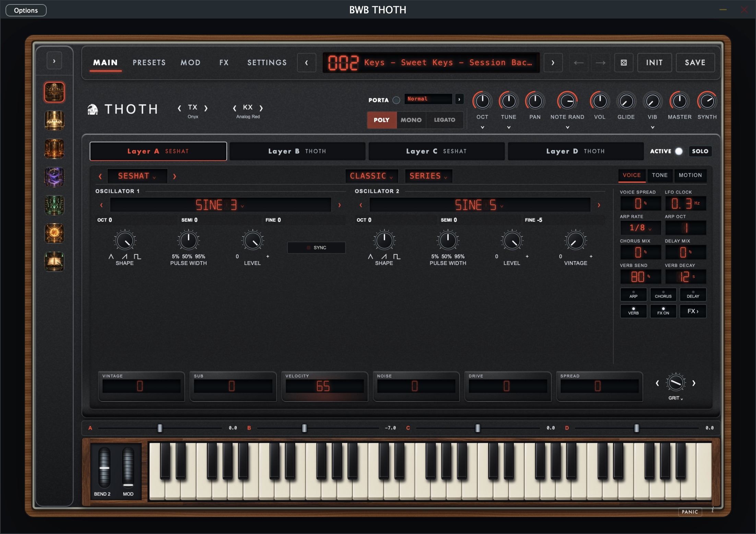
Task: Click arrow next to Normal porta mode
Action: pos(459,99)
